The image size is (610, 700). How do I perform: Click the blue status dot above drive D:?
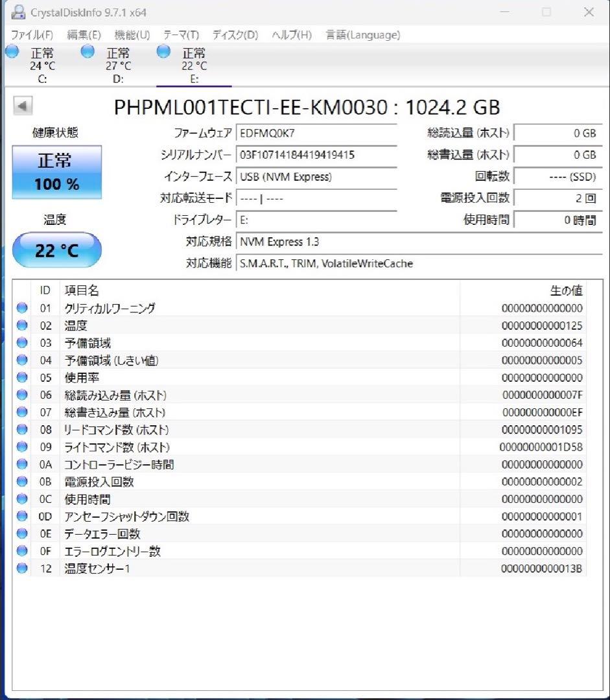click(87, 51)
